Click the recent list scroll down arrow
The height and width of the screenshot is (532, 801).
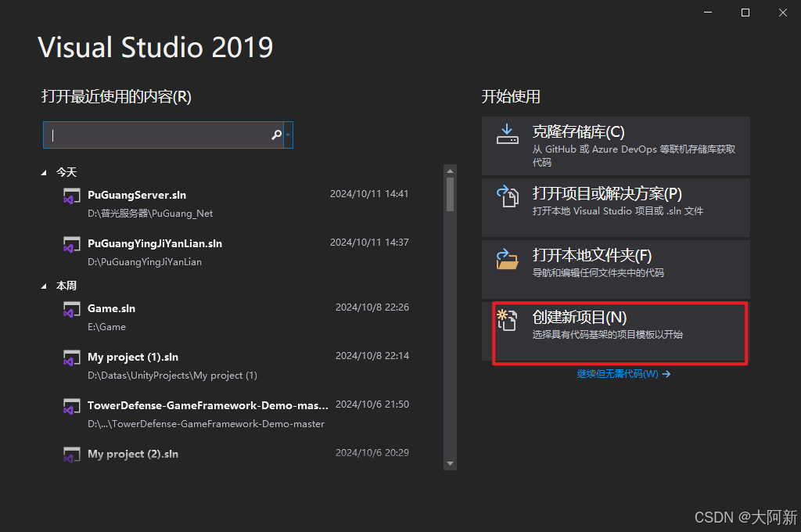[x=450, y=463]
